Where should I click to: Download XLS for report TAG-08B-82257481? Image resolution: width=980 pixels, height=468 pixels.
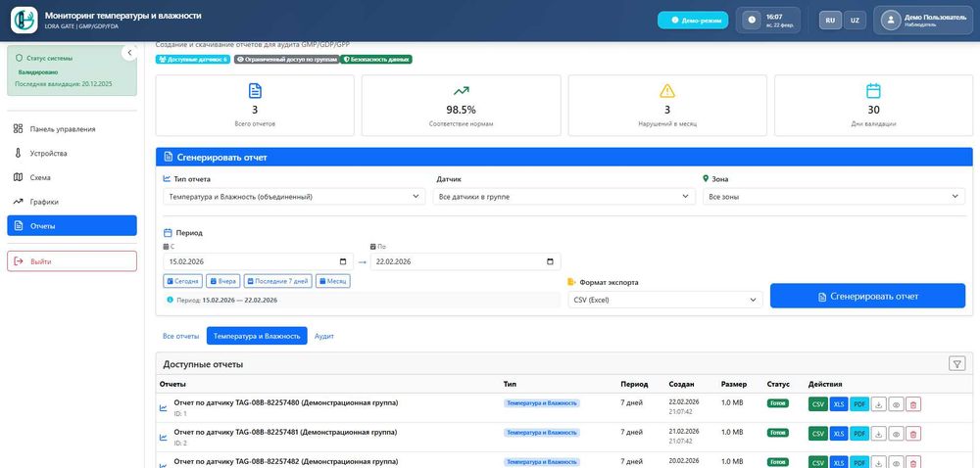839,433
